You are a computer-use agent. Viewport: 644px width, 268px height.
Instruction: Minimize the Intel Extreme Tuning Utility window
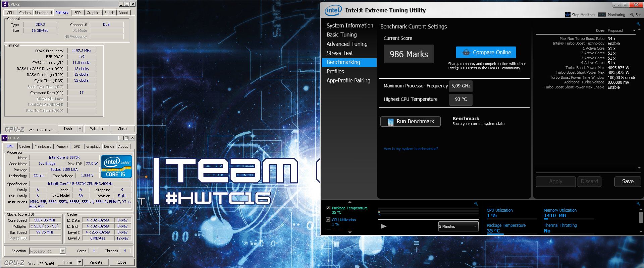(x=616, y=5)
